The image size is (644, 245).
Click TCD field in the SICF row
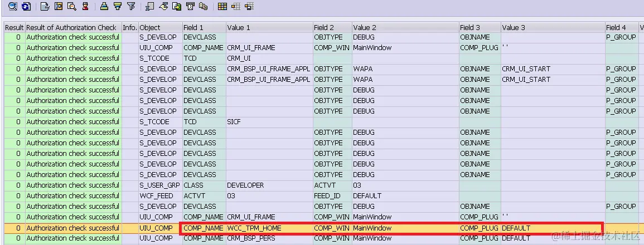click(x=204, y=122)
